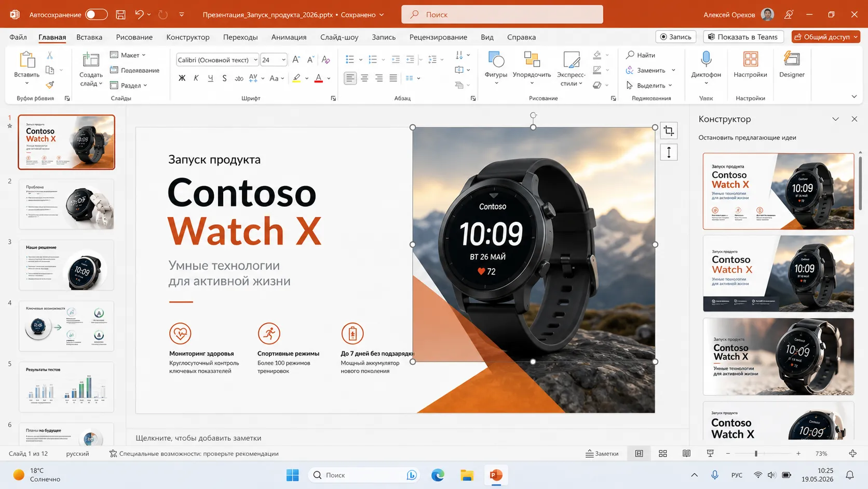
Task: Open the font size dropdown
Action: pyautogui.click(x=283, y=60)
